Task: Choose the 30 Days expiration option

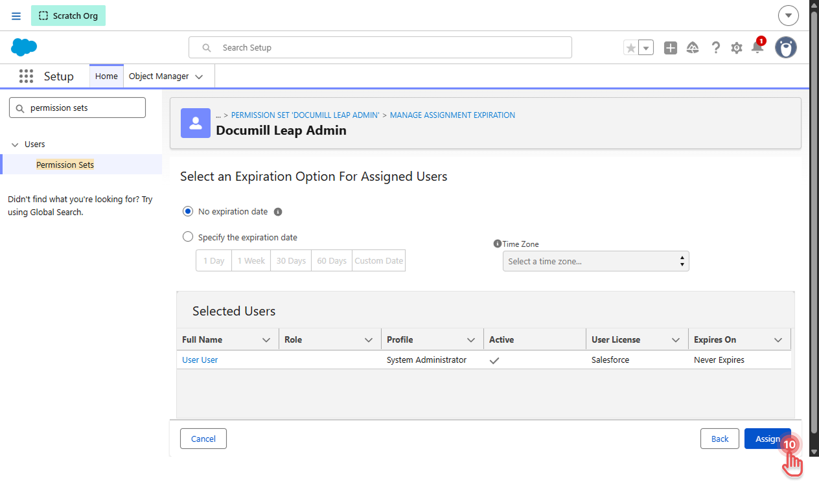Action: 291,260
